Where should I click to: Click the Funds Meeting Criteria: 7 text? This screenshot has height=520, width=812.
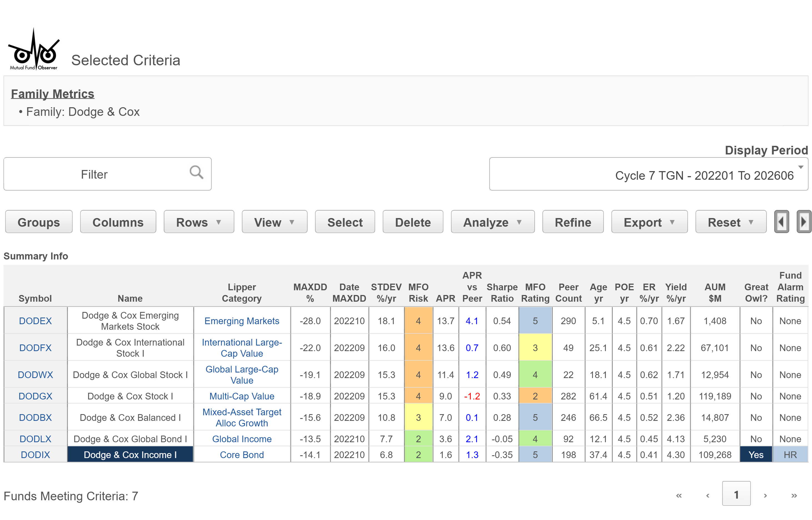[x=71, y=496]
